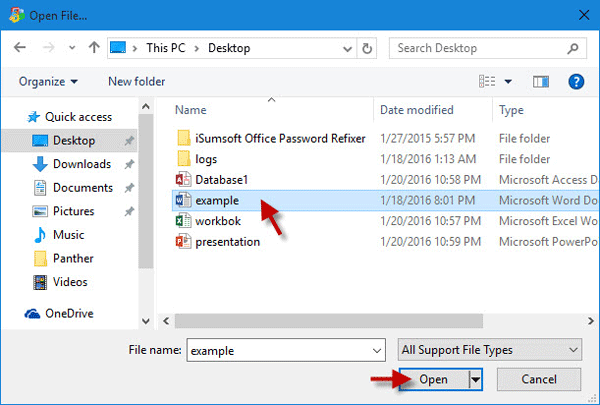Sort by the Type column header
Screen dimensions: 600x405
coord(511,110)
